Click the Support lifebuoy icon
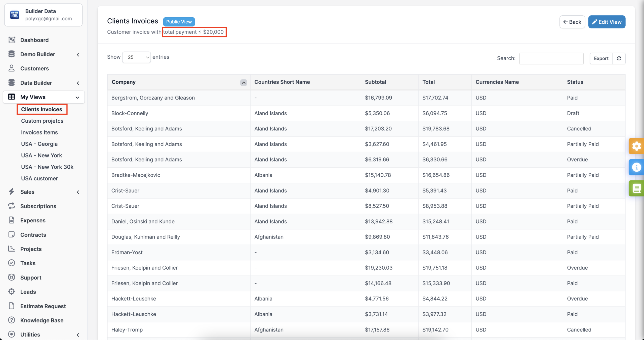The width and height of the screenshot is (644, 340). point(12,277)
